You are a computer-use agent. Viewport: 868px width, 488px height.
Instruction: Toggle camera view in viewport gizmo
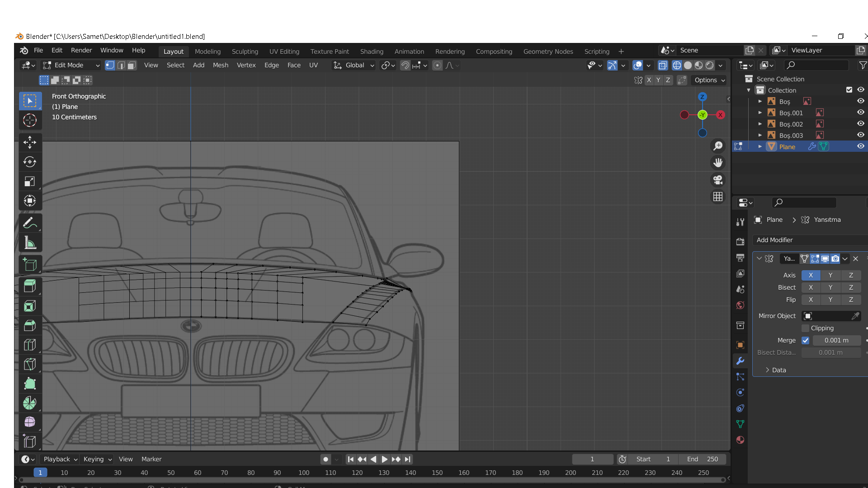[x=718, y=180]
